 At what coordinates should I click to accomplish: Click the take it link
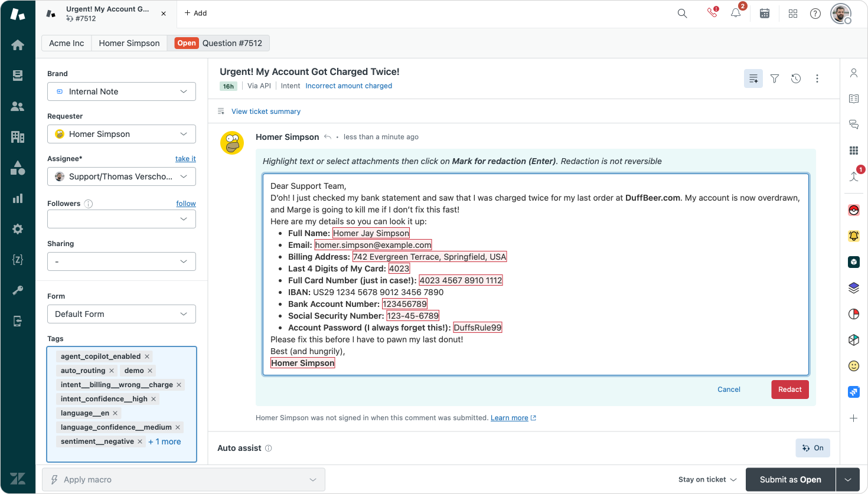pyautogui.click(x=185, y=159)
